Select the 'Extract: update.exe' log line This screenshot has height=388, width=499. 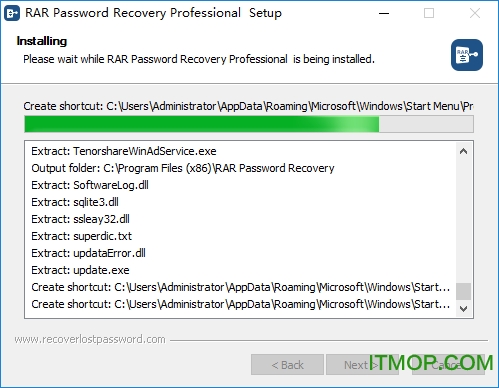pyautogui.click(x=80, y=270)
